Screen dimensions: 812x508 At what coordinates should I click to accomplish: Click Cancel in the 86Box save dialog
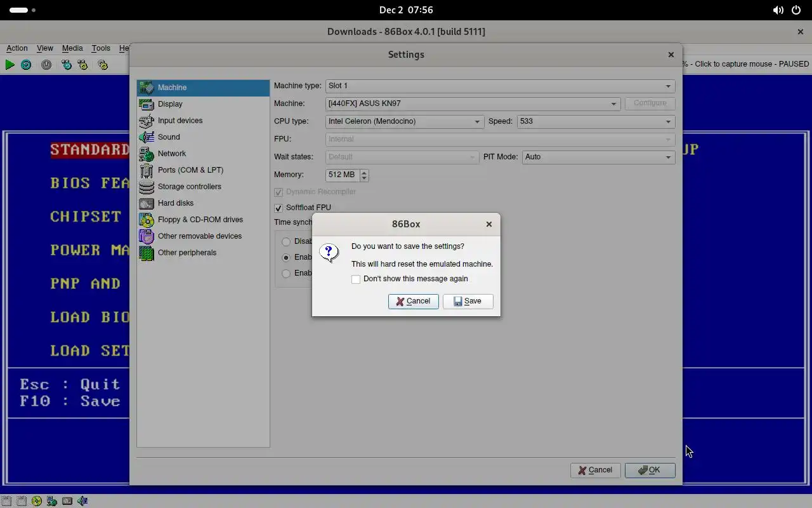414,302
